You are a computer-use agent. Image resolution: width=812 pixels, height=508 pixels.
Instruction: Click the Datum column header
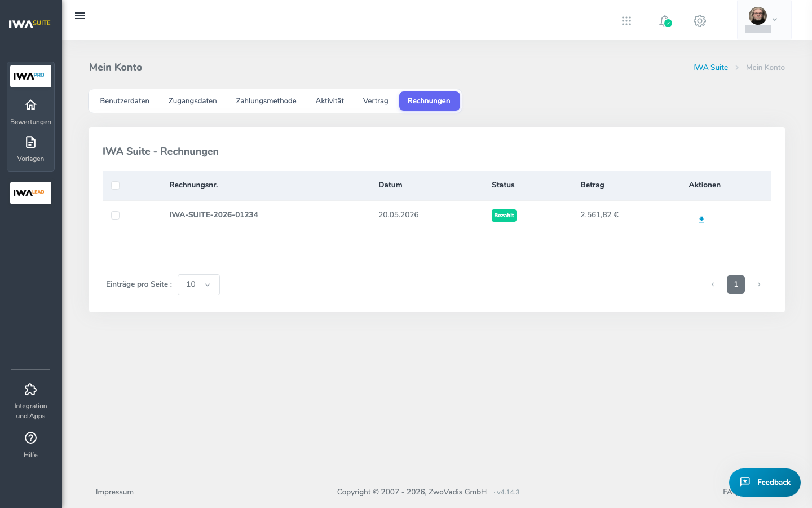(390, 185)
